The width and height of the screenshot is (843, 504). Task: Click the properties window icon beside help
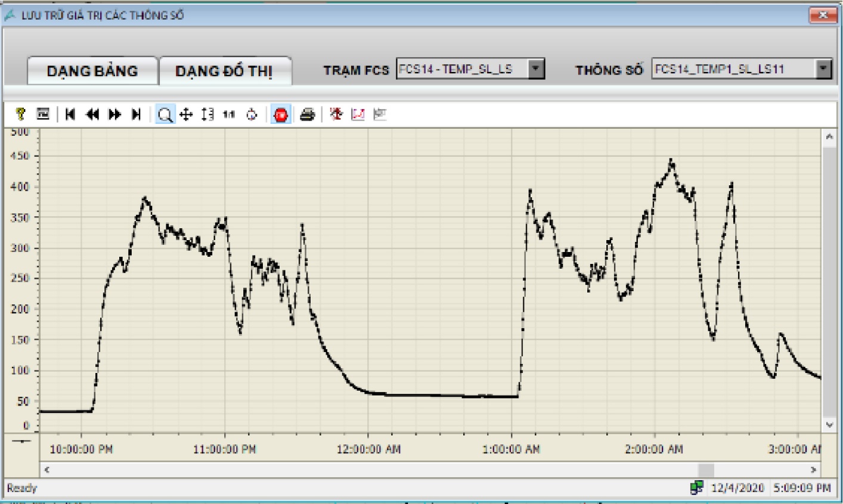click(43, 114)
